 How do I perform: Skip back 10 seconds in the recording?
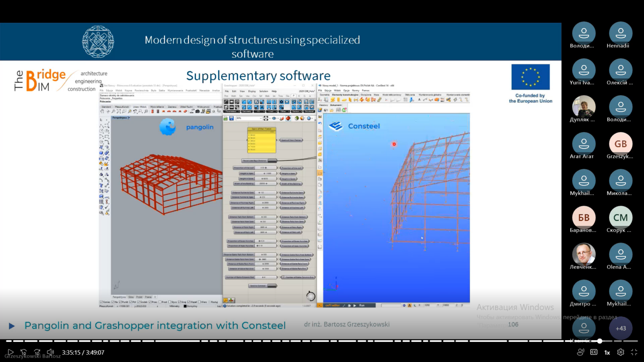pyautogui.click(x=24, y=352)
